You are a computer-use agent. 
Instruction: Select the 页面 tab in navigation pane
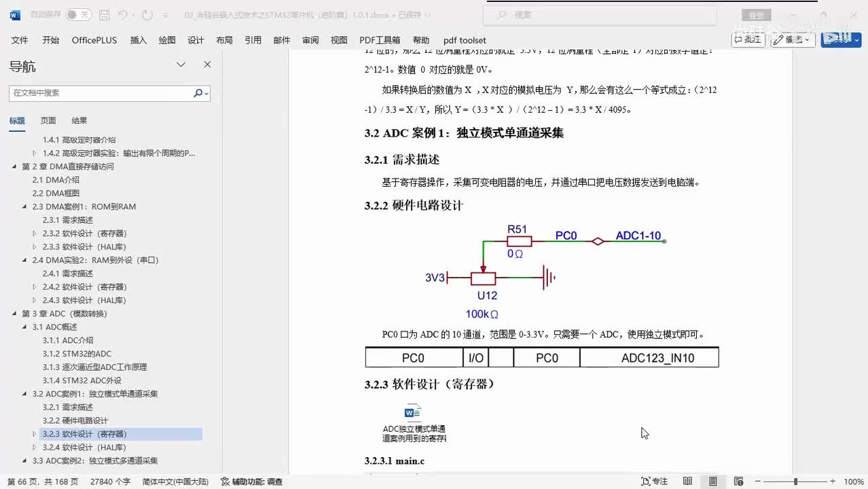pyautogui.click(x=48, y=121)
